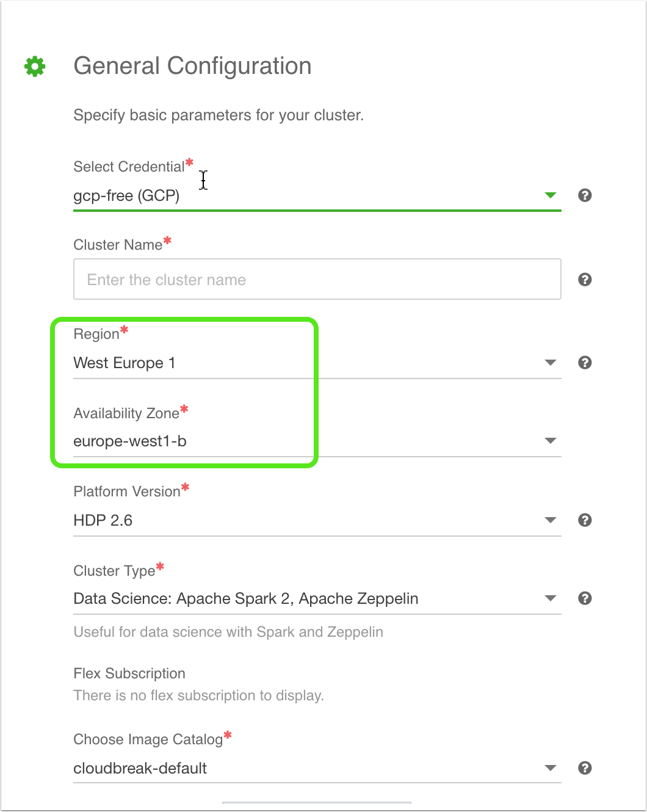View help beside Choose Image Catalog
This screenshot has height=812, width=647.
coord(584,768)
